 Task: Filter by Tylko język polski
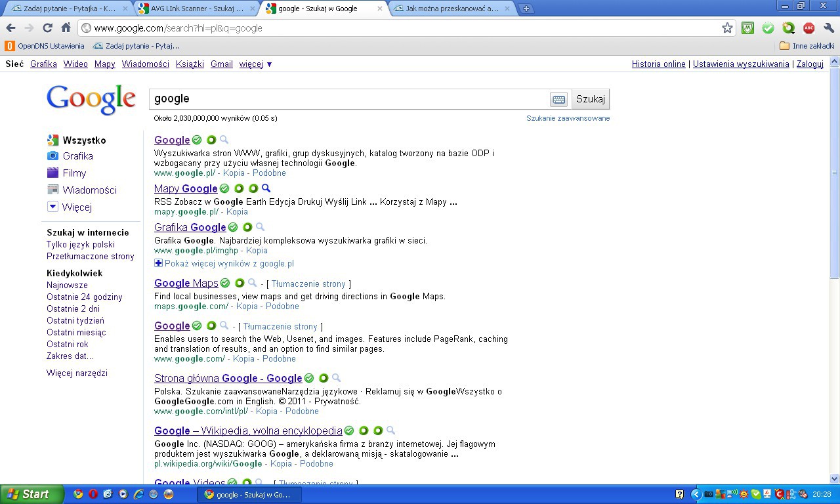pos(81,245)
